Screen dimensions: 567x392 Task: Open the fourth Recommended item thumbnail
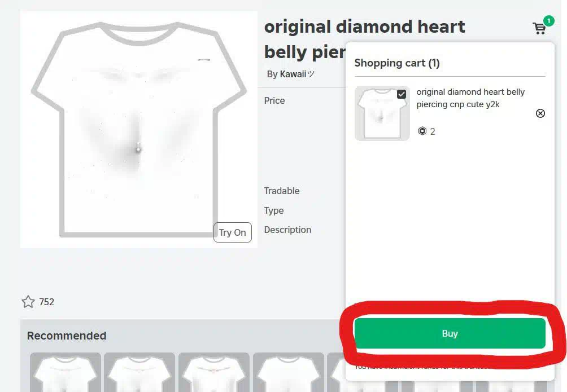point(289,372)
